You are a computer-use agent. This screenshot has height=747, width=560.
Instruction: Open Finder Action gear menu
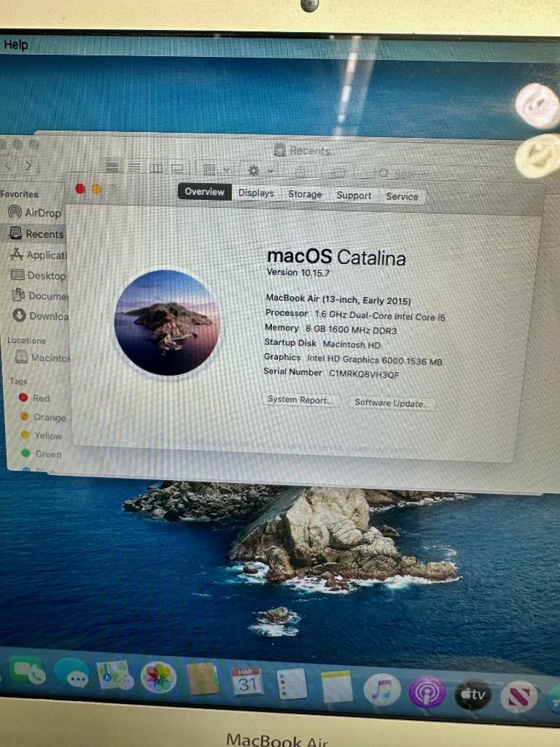click(x=259, y=171)
